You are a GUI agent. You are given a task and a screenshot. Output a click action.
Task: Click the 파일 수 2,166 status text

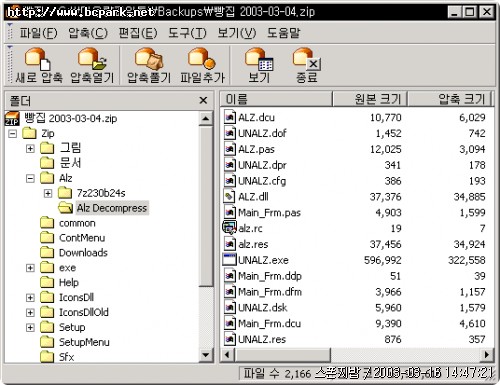click(277, 374)
